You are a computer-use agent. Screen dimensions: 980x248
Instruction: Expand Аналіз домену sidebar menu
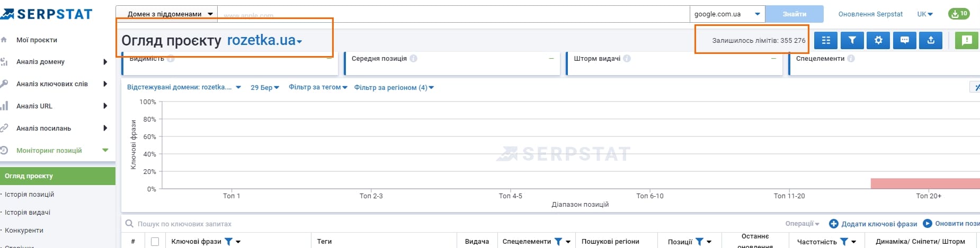pyautogui.click(x=104, y=62)
